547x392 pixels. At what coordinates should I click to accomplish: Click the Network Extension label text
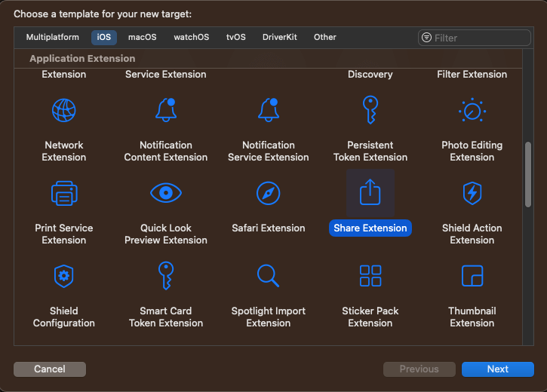(64, 152)
